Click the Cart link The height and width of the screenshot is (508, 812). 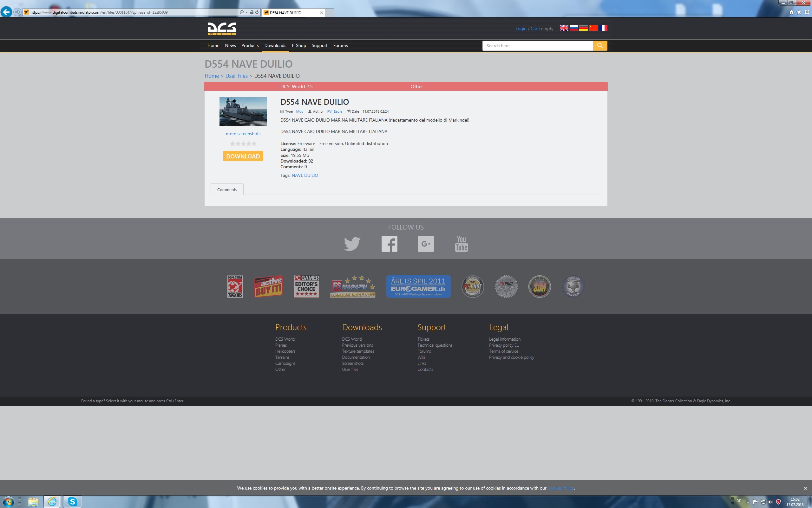[x=534, y=29]
